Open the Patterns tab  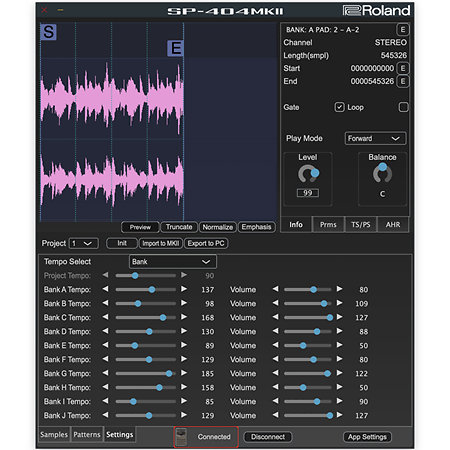pos(87,435)
